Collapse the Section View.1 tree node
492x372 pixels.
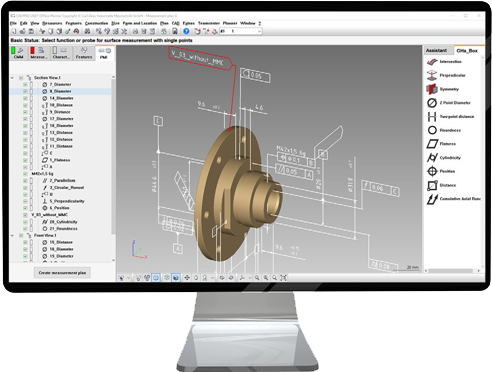(x=12, y=78)
